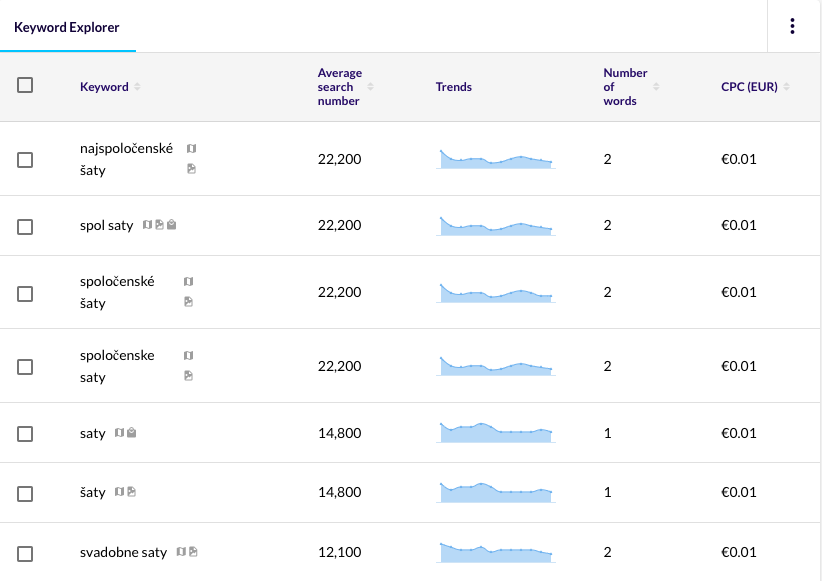
Task: Check the svadobne saty row checkbox
Action: [x=25, y=554]
